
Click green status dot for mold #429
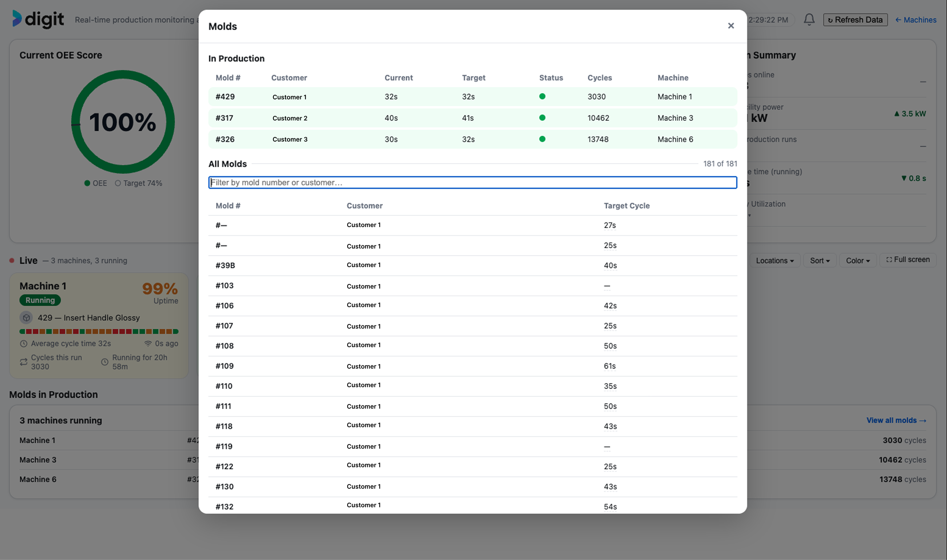[542, 96]
